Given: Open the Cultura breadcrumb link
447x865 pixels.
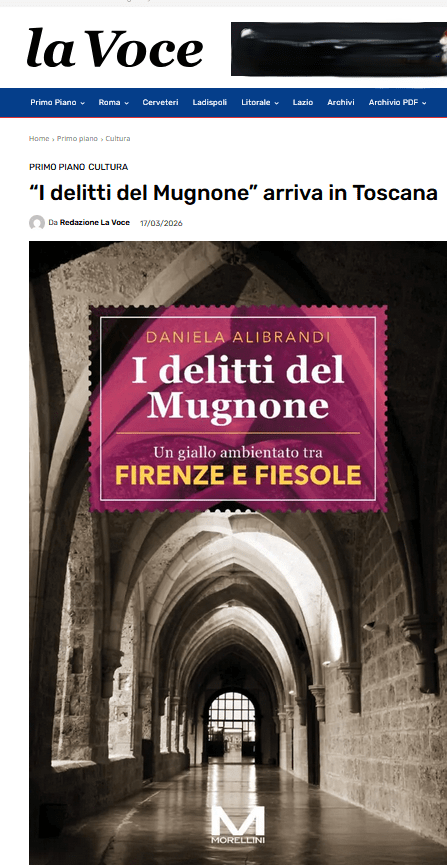Looking at the screenshot, I should pos(118,138).
